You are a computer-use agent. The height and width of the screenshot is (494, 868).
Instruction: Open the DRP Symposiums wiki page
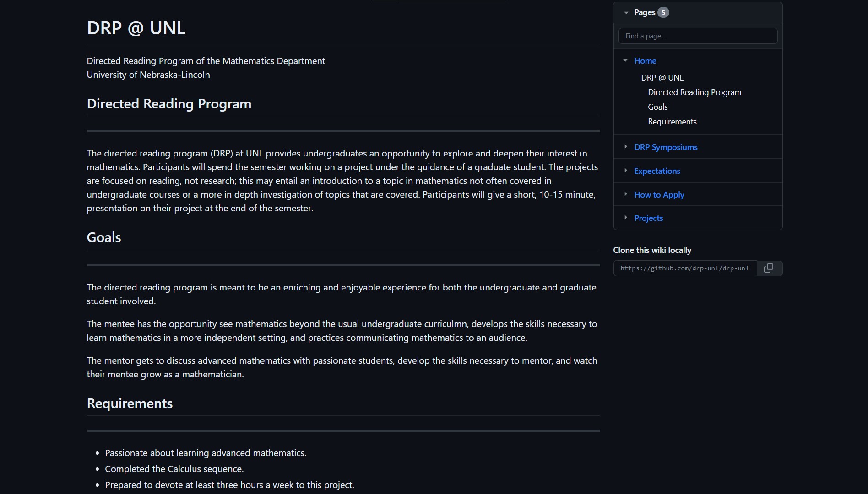pos(666,147)
